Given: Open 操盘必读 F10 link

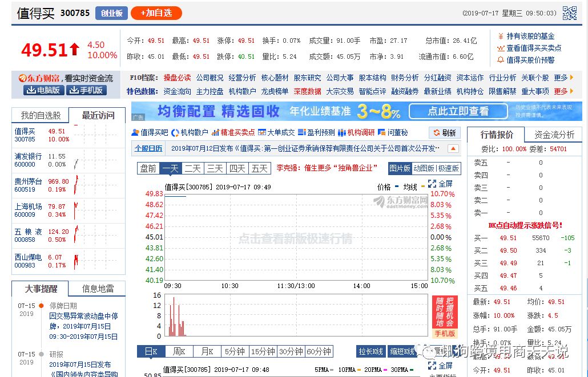Looking at the screenshot, I should (177, 78).
